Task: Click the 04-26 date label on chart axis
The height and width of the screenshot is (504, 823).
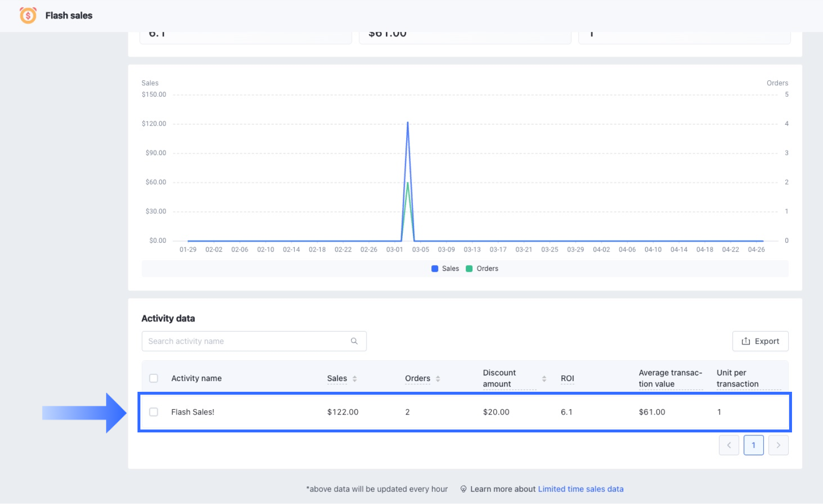Action: [756, 250]
